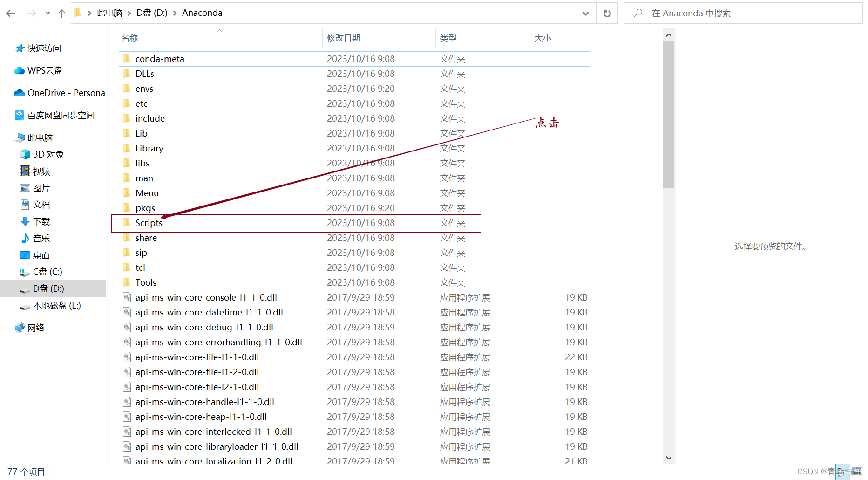Click 此电脑 in the address breadcrumb

(109, 13)
